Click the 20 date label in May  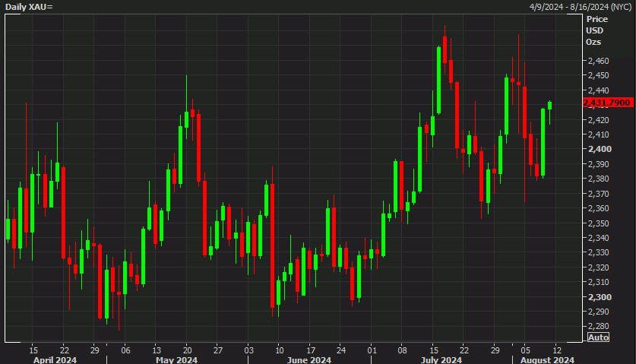click(188, 350)
